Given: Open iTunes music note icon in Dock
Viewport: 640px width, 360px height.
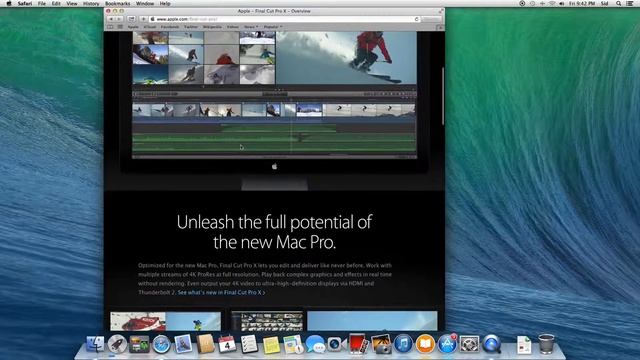Looking at the screenshot, I should click(403, 344).
